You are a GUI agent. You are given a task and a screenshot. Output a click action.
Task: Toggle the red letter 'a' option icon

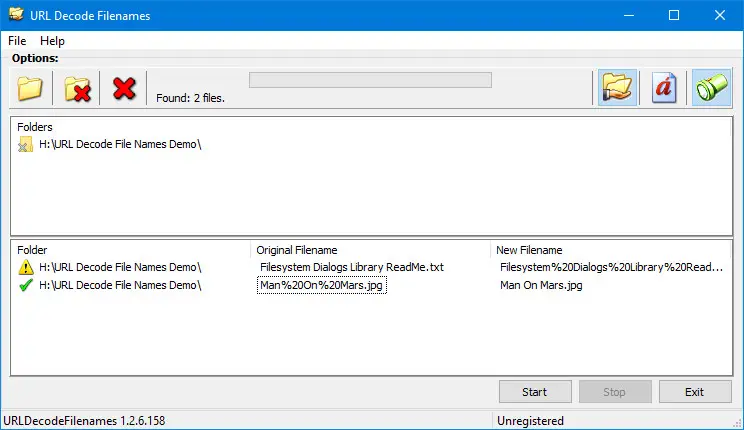pyautogui.click(x=664, y=88)
